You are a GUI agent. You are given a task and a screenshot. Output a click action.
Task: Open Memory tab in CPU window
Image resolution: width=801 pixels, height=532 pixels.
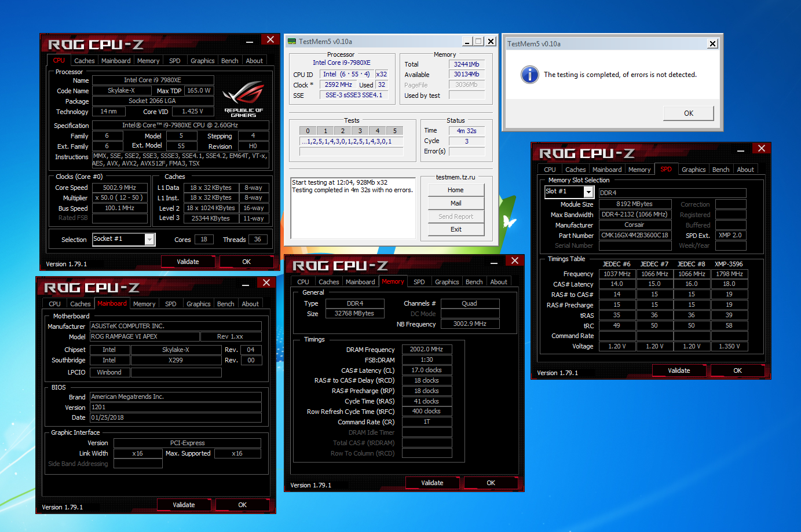coord(148,61)
